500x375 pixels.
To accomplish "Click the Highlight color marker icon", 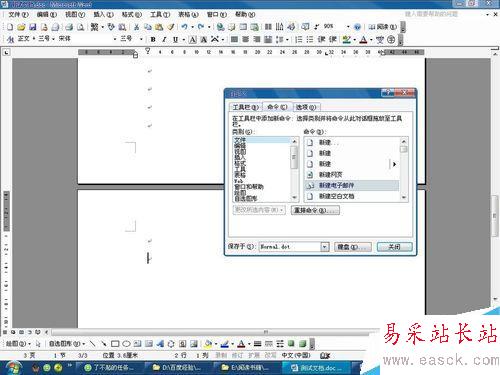I will click(x=347, y=39).
